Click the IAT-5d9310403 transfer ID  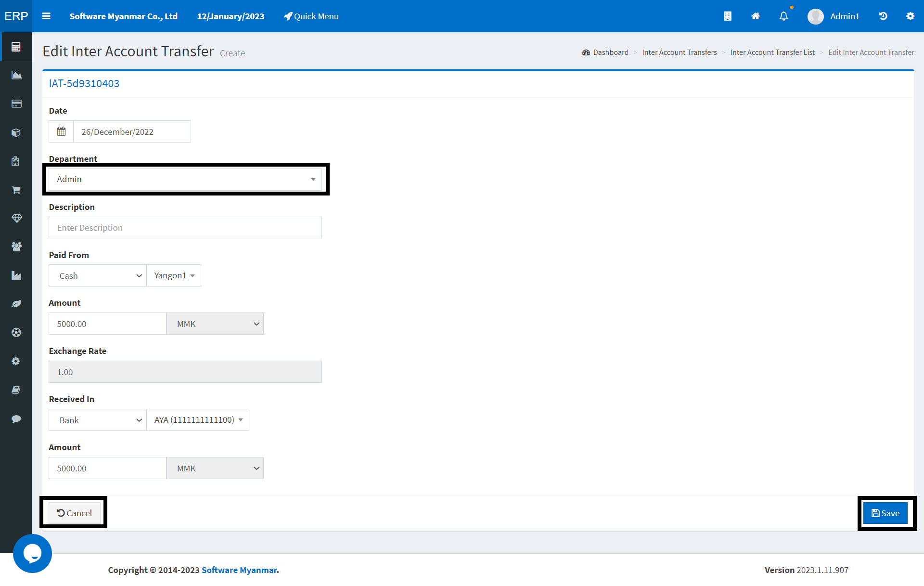coord(84,83)
